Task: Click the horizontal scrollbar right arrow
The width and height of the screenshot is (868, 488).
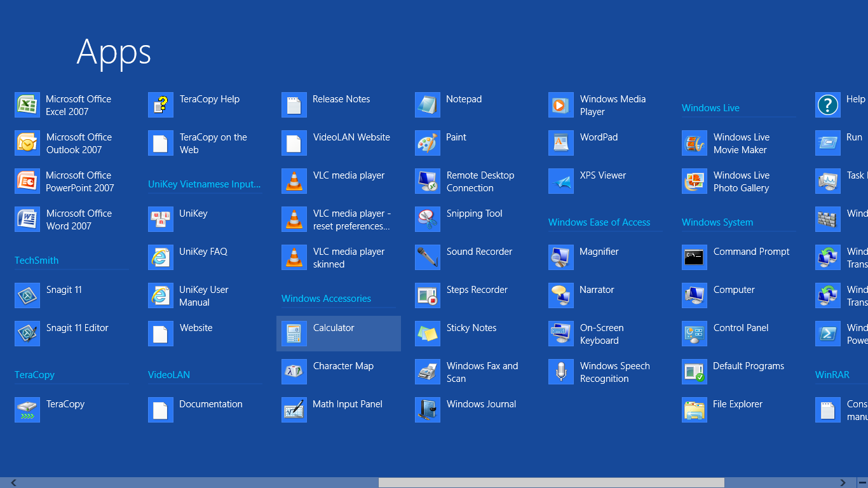Action: (843, 483)
